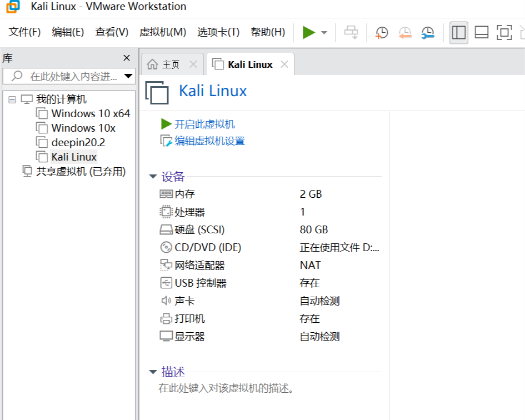Click the 硬盘 (SCSI) hard disk icon
Image resolution: width=525 pixels, height=420 pixels.
[x=166, y=230]
